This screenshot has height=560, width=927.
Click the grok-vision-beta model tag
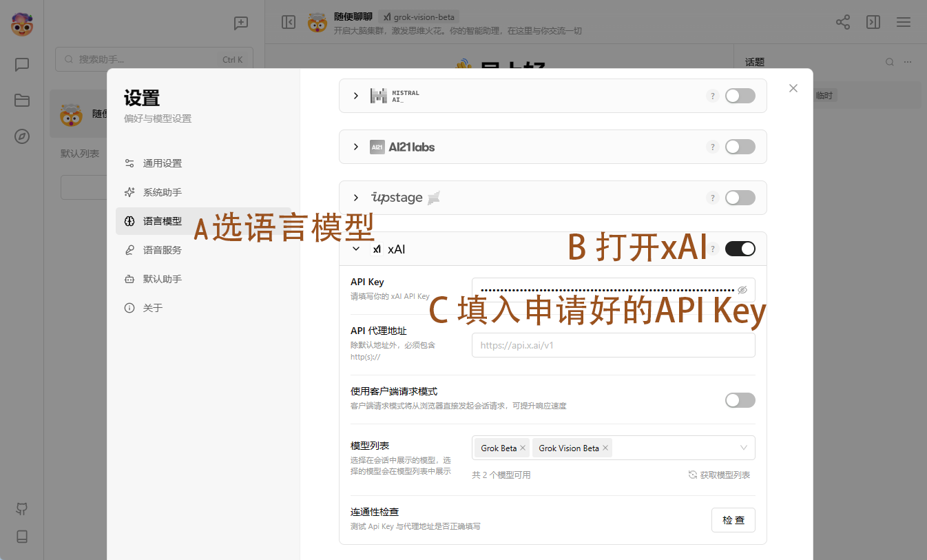point(419,17)
